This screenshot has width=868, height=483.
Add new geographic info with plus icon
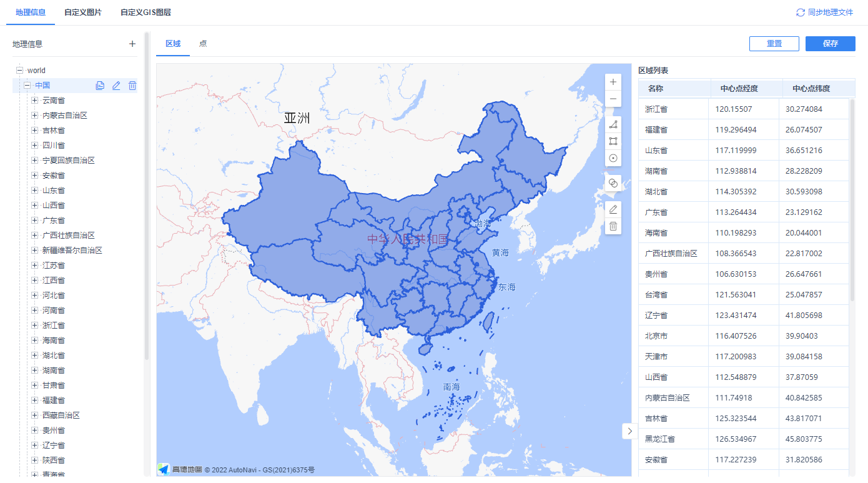click(132, 44)
